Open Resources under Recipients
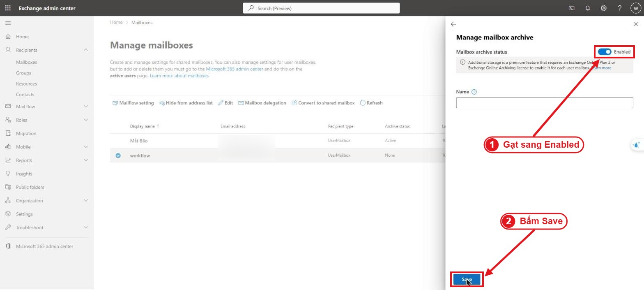The height and width of the screenshot is (290, 644). pos(26,84)
